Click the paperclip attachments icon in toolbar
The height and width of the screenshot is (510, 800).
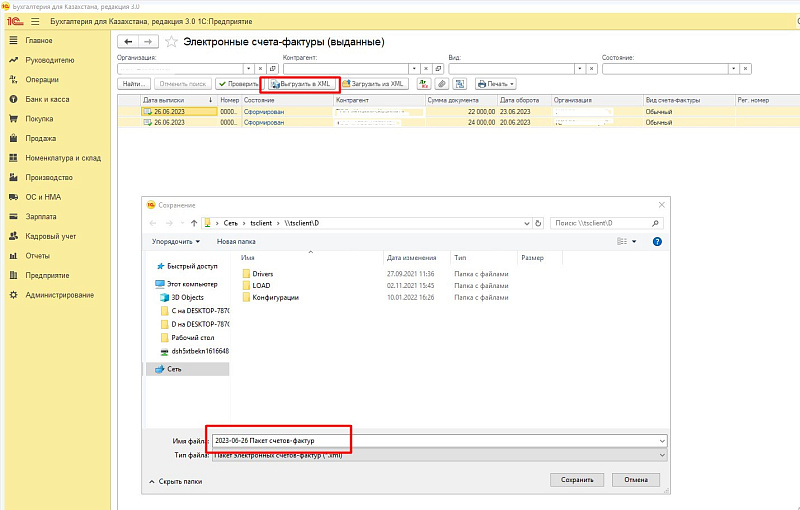pos(440,84)
